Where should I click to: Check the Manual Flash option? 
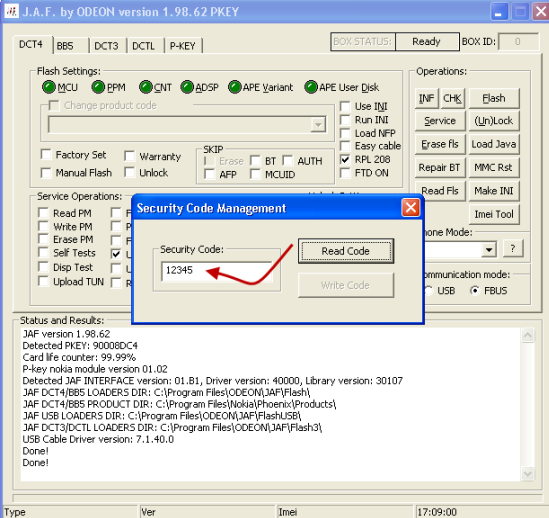click(46, 173)
